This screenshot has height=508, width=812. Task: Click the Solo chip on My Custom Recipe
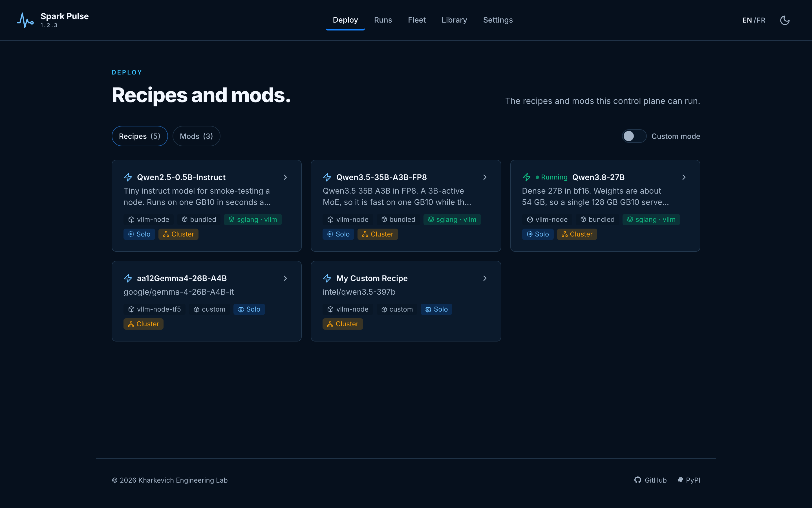coord(436,309)
